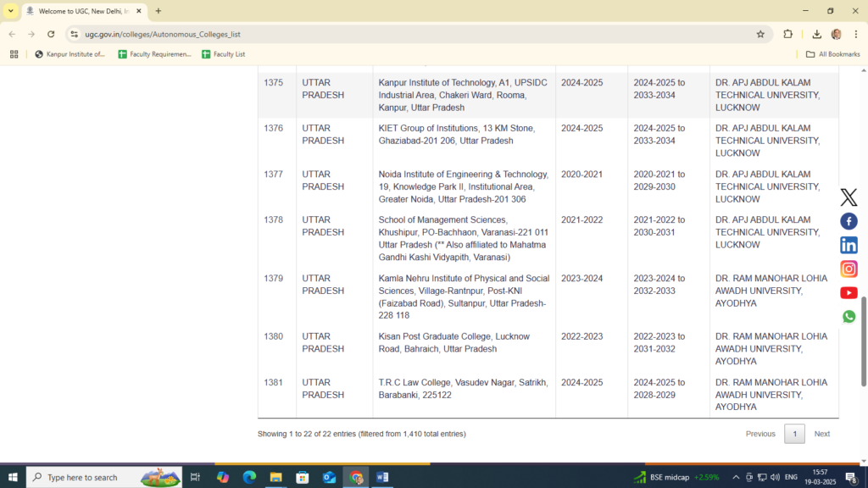Click the 2020-2021 to 2029-2030 period cell
The width and height of the screenshot is (868, 488).
tap(668, 186)
